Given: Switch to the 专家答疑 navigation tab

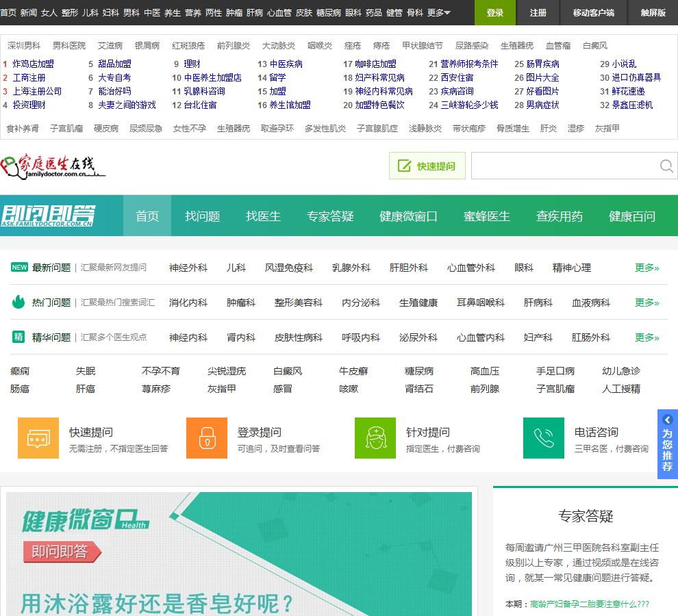Looking at the screenshot, I should [x=330, y=216].
